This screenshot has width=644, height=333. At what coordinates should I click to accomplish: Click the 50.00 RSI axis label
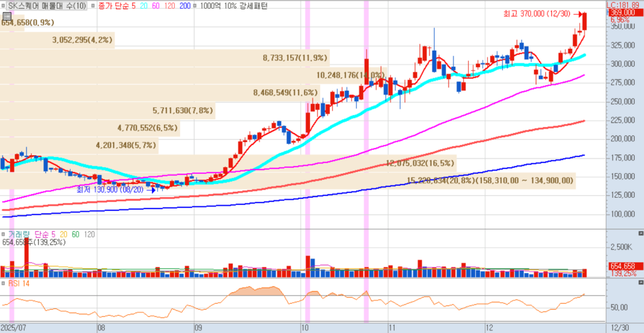[619, 308]
